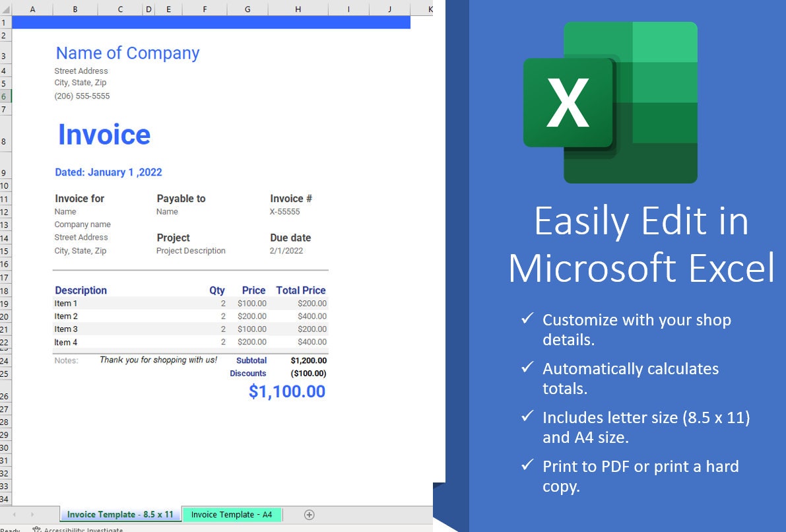Select row 8 header
Viewport: 786px width, 532px height.
click(x=5, y=141)
